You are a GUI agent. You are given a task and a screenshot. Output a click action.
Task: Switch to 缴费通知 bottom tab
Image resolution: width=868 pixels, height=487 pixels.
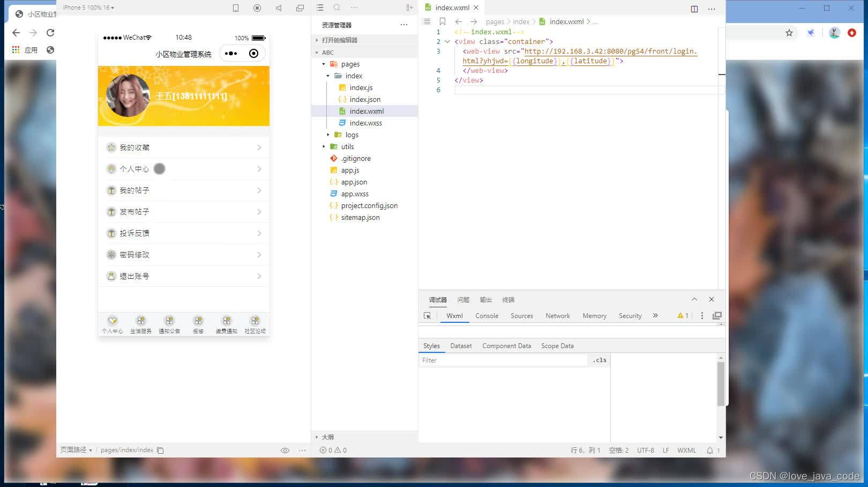(x=227, y=324)
